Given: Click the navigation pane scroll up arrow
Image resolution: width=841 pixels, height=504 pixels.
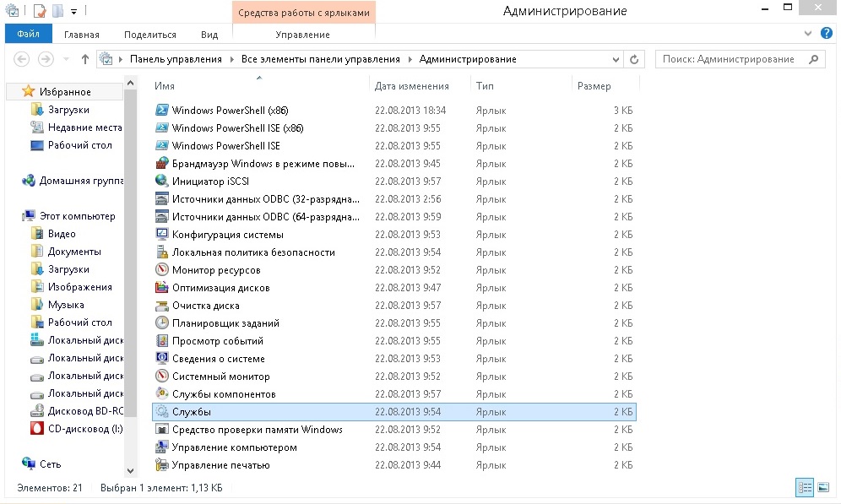Looking at the screenshot, I should pyautogui.click(x=130, y=83).
